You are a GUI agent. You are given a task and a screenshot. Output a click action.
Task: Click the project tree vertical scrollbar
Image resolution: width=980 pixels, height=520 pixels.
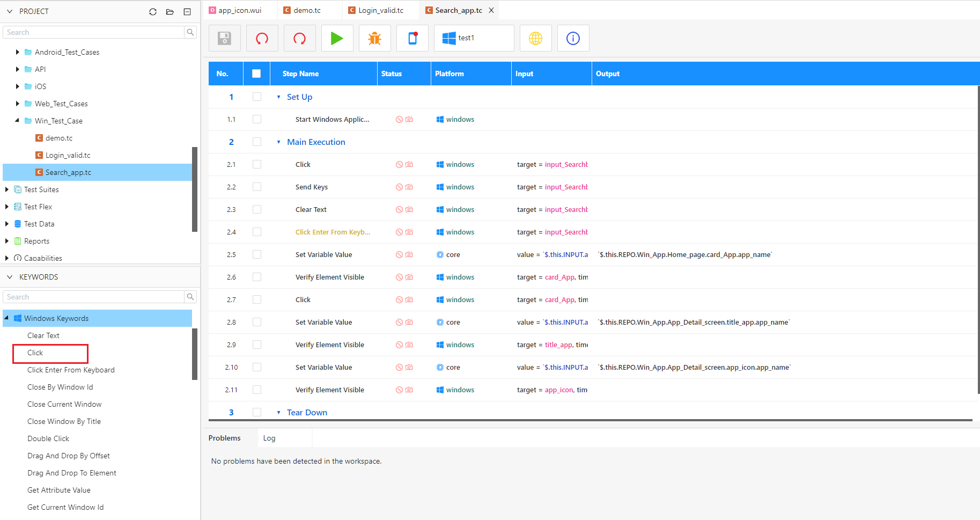tap(195, 189)
